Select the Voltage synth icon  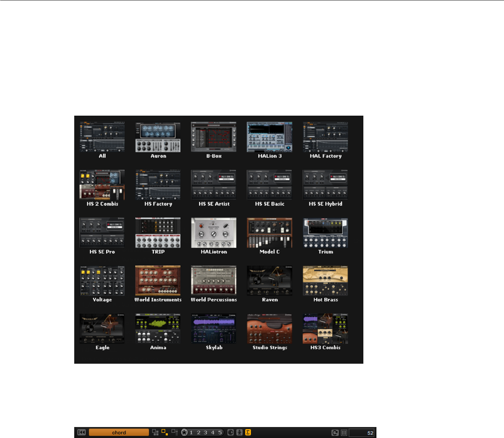point(102,280)
